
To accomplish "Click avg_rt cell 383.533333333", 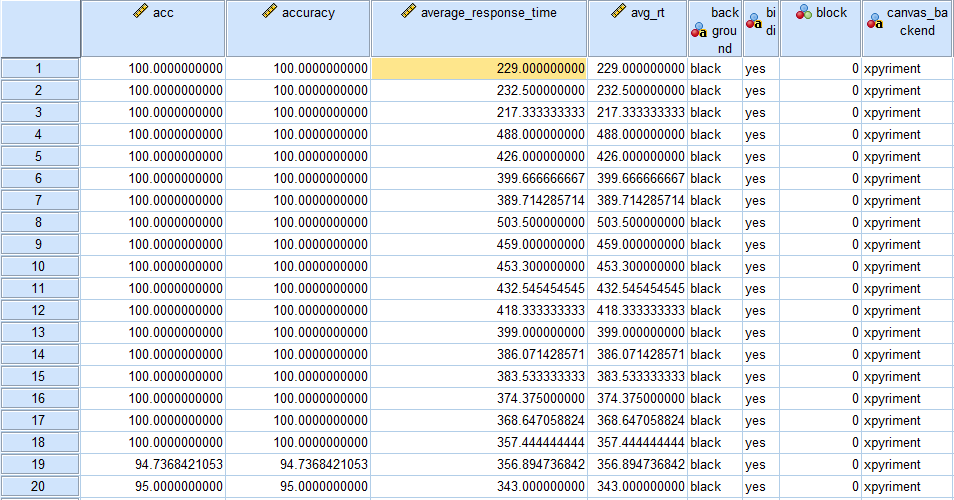I will [x=638, y=377].
